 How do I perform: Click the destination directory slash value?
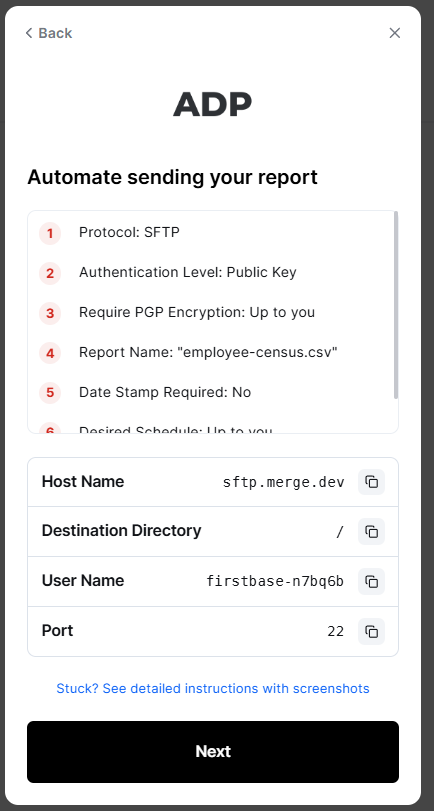339,532
